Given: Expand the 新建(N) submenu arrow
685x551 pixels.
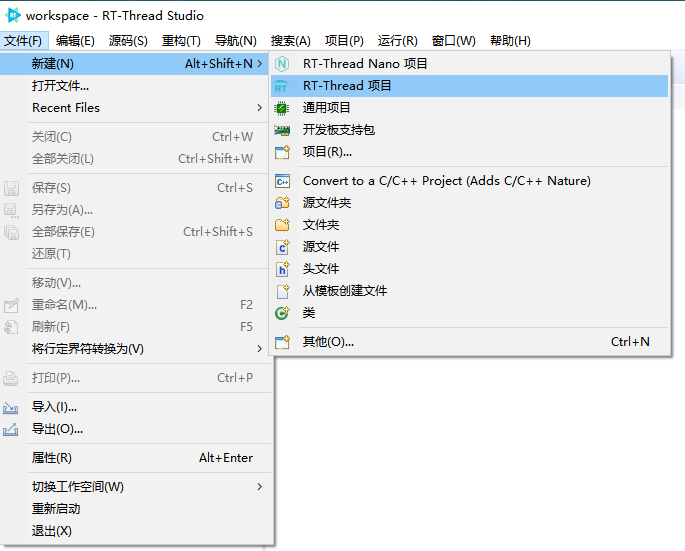Looking at the screenshot, I should (x=259, y=64).
